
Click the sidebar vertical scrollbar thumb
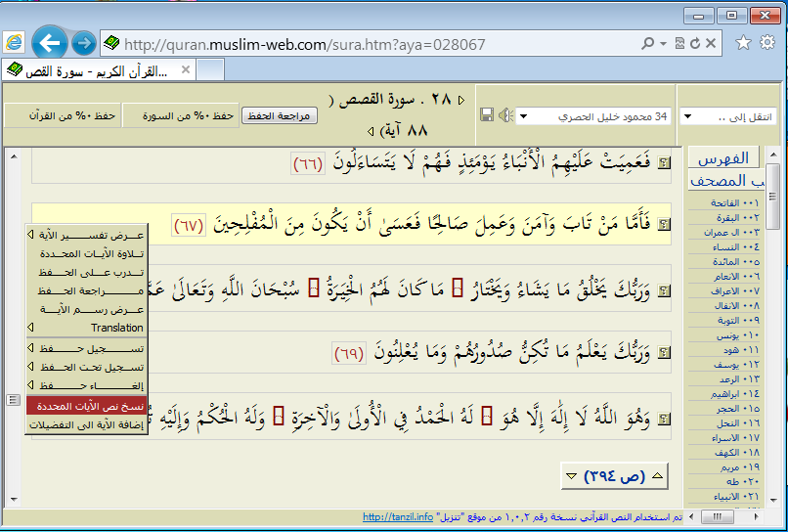point(773,196)
